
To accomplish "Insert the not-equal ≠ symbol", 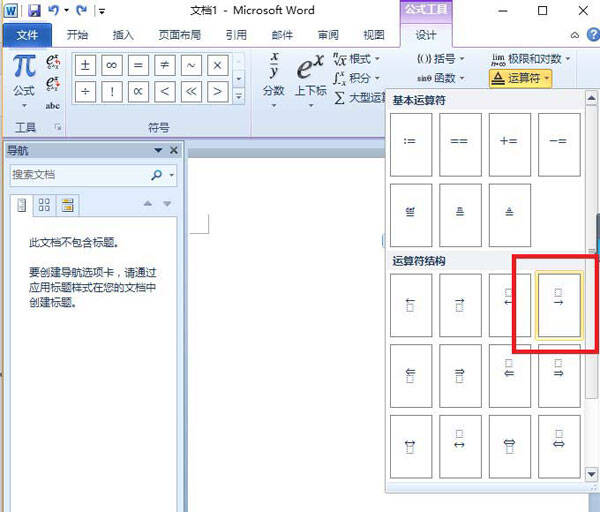I will coord(165,65).
